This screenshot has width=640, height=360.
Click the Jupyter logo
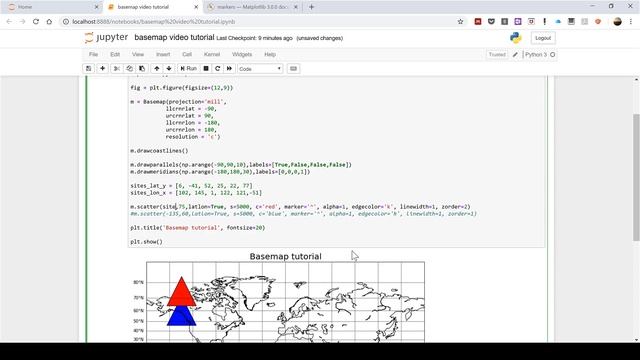107,38
